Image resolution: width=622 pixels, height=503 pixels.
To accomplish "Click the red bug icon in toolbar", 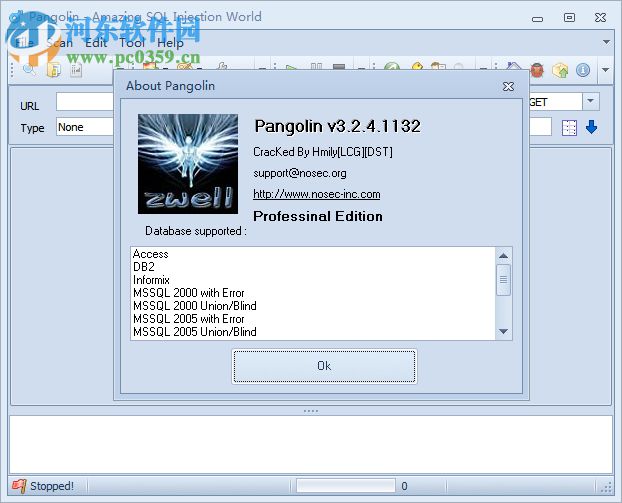I will [x=537, y=70].
